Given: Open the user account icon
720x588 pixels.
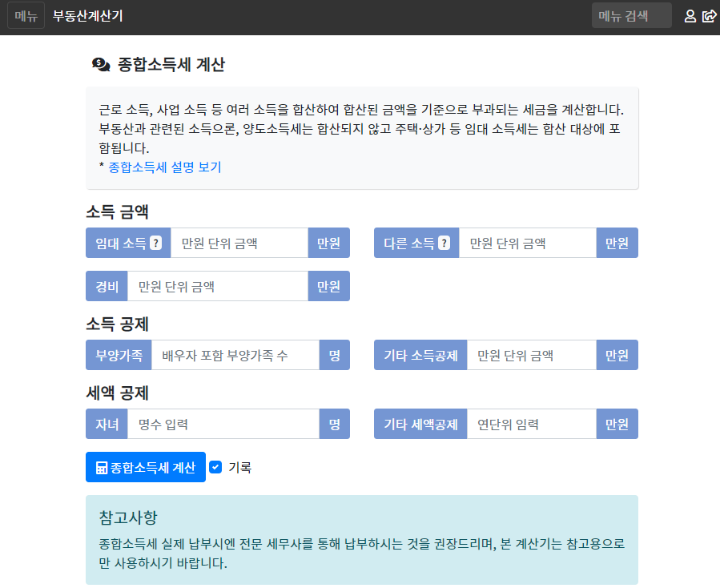Looking at the screenshot, I should (x=690, y=16).
